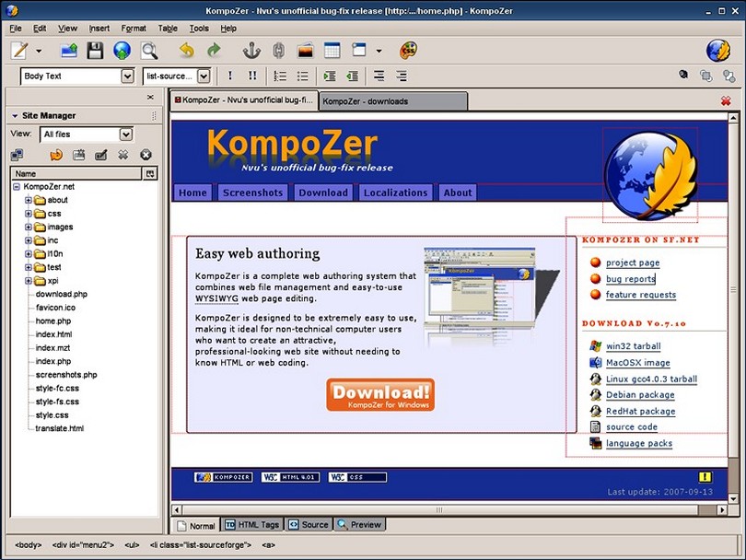
Task: Toggle the numbered list button
Action: pos(280,76)
